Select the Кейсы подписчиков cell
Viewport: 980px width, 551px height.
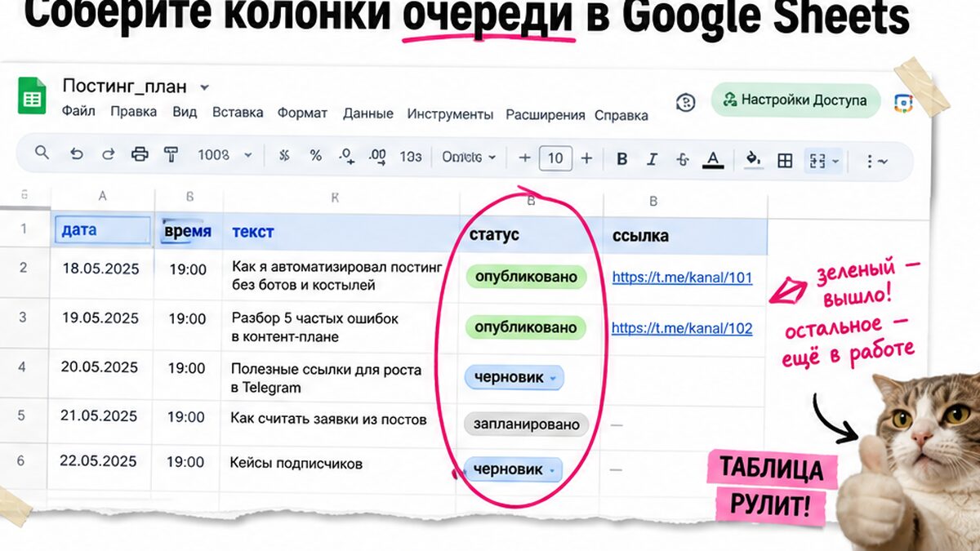coord(338,464)
